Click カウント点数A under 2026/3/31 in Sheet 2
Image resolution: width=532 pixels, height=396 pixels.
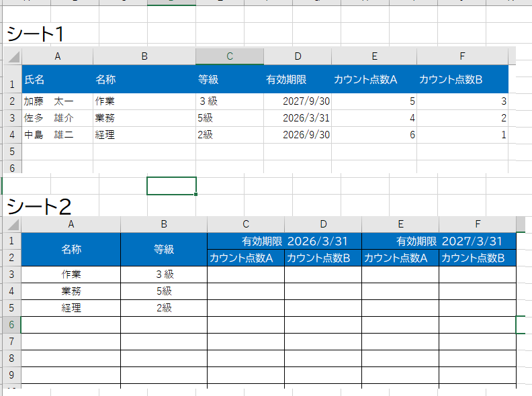[246, 258]
